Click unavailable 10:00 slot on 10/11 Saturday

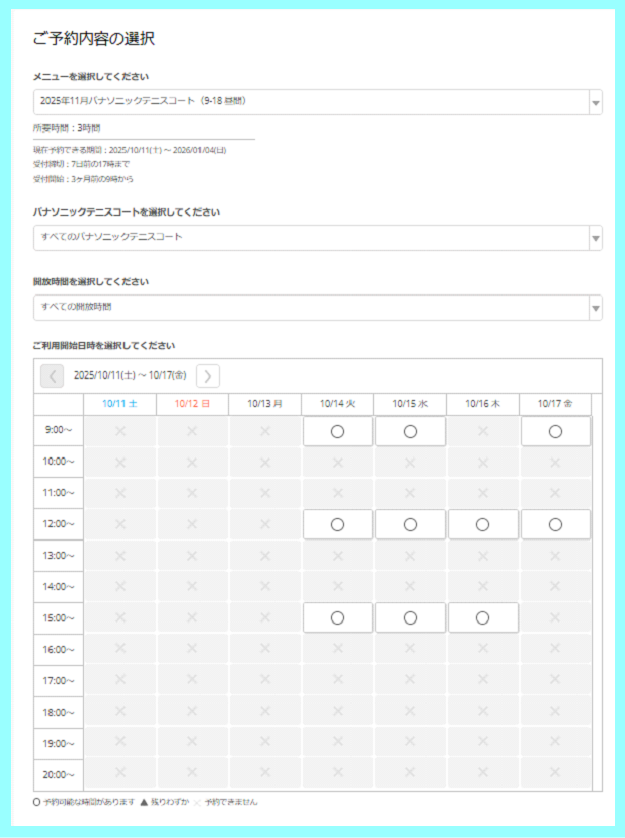[120, 462]
